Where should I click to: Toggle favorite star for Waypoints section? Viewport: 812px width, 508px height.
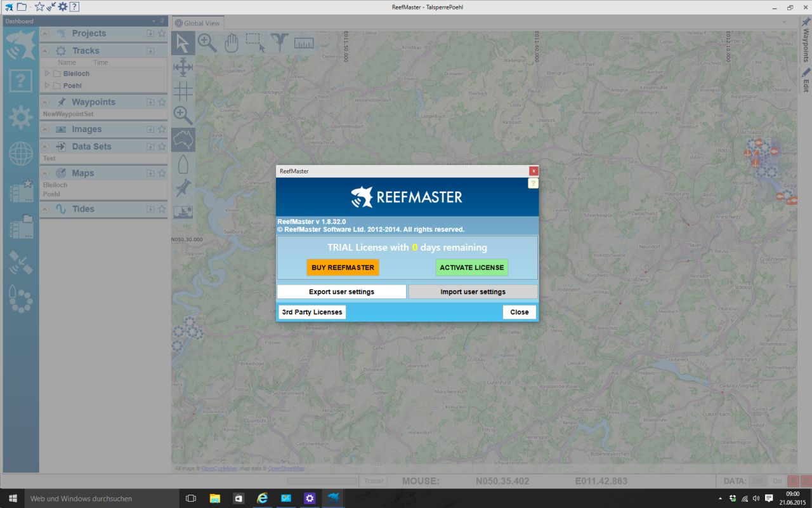[162, 102]
